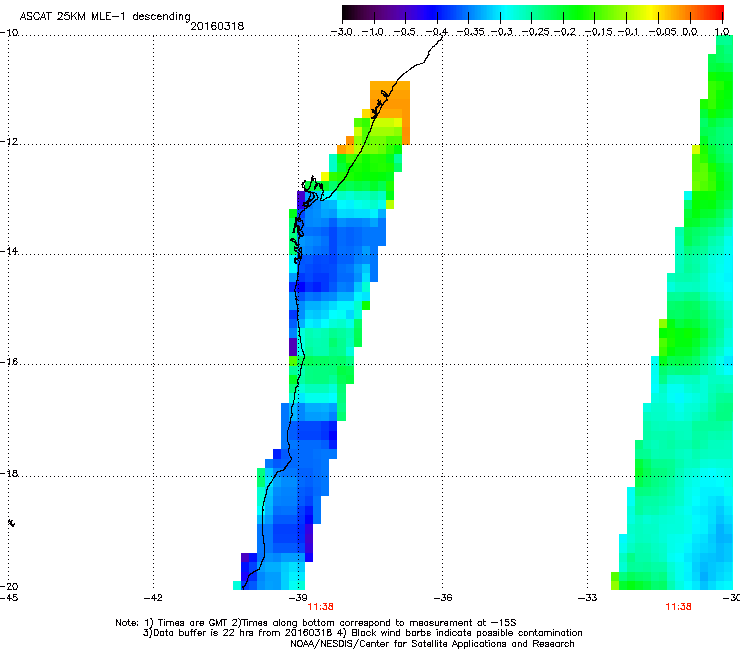Click the yellow section of the color bar
The image size is (740, 650).
pyautogui.click(x=654, y=12)
